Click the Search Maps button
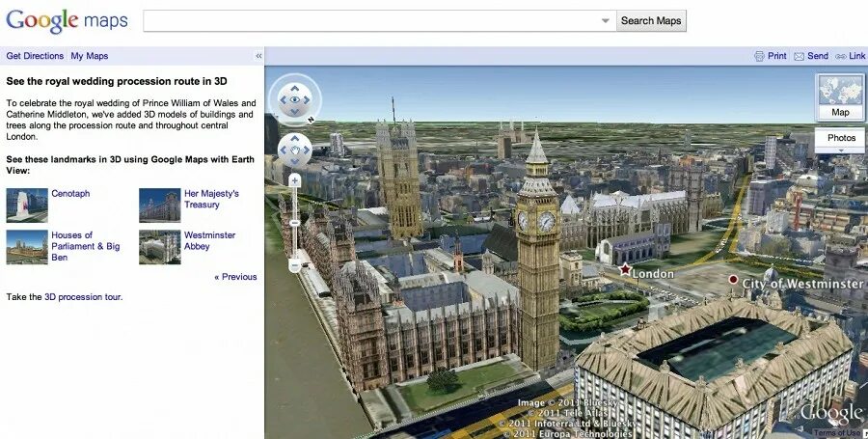The height and width of the screenshot is (439, 868). (651, 20)
